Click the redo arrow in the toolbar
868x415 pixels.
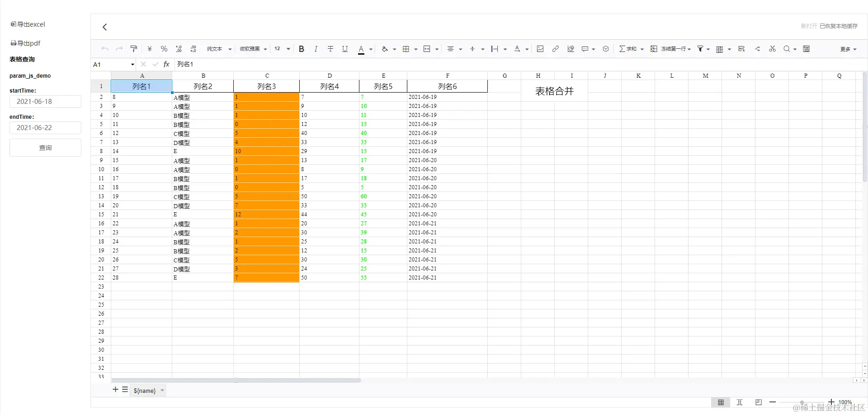pyautogui.click(x=119, y=49)
